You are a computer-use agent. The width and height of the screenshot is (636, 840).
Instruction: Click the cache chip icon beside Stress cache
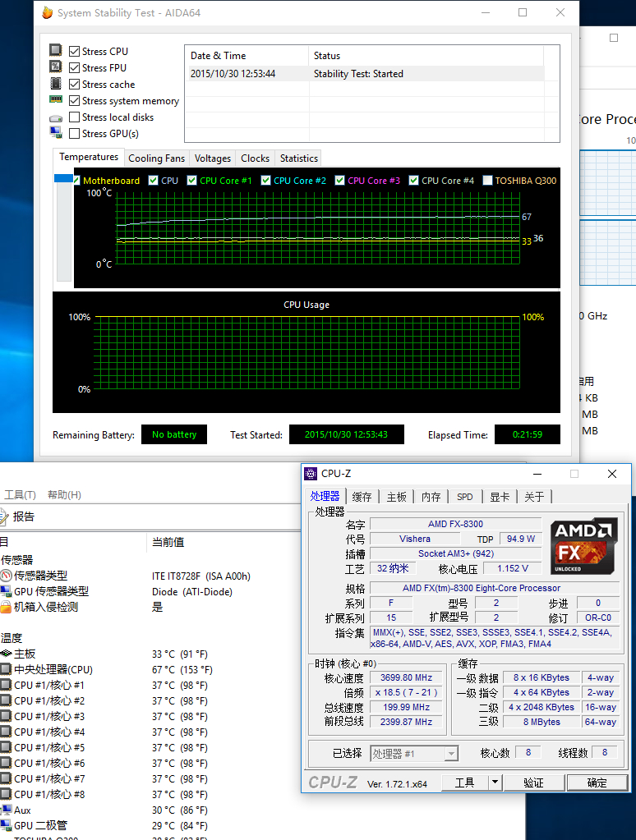(x=56, y=84)
